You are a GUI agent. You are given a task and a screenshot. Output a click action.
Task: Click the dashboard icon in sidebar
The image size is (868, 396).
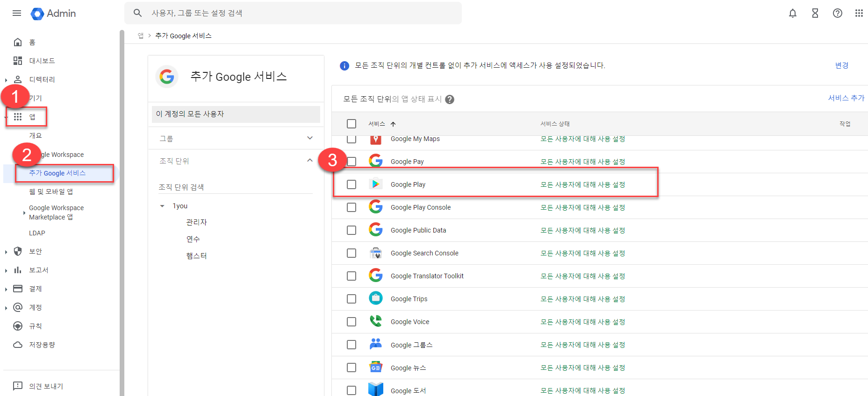[x=18, y=61]
